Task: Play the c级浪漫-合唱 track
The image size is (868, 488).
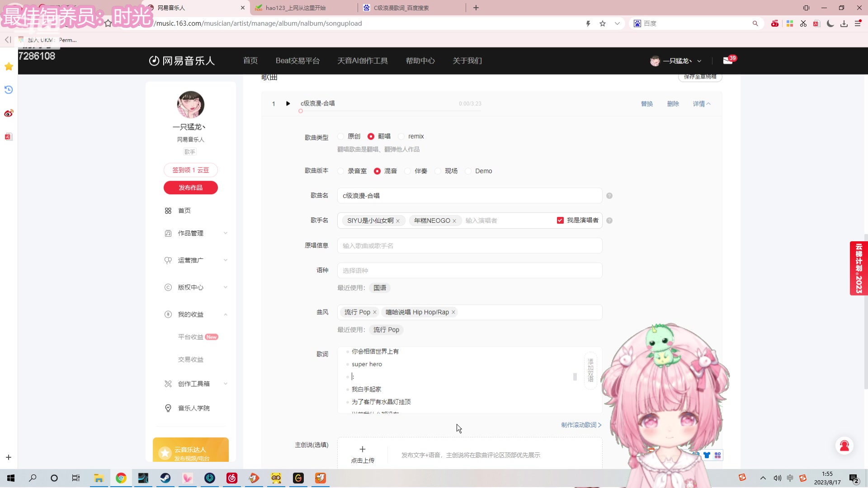Action: coord(288,103)
